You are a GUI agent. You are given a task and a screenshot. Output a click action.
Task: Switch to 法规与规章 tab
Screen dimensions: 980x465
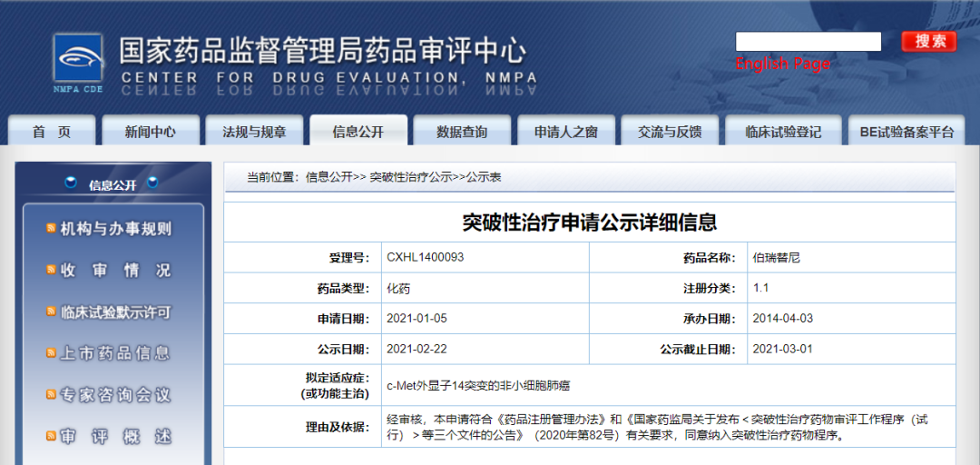click(254, 130)
